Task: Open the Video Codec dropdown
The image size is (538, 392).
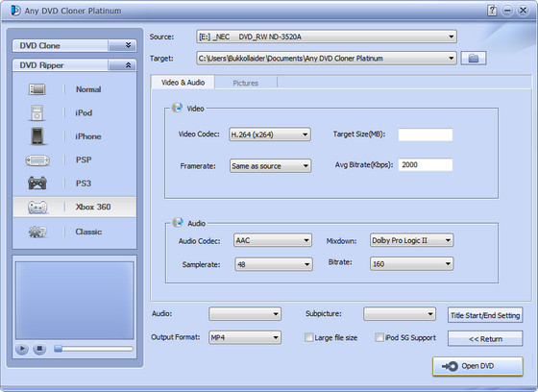Action: click(270, 135)
